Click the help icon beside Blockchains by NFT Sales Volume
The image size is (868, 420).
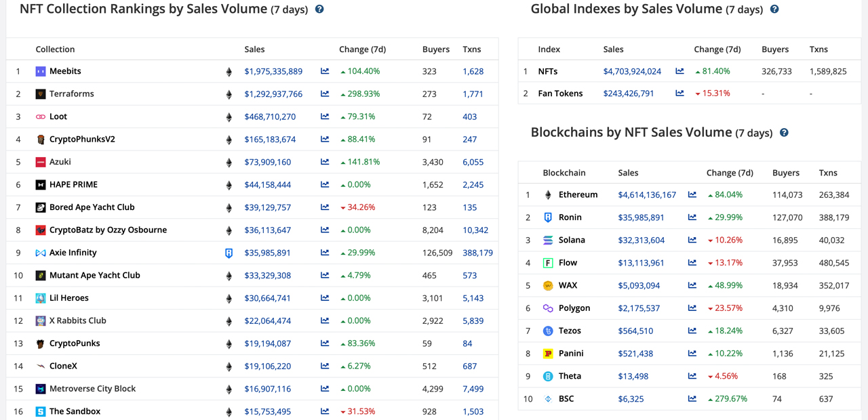tap(784, 133)
